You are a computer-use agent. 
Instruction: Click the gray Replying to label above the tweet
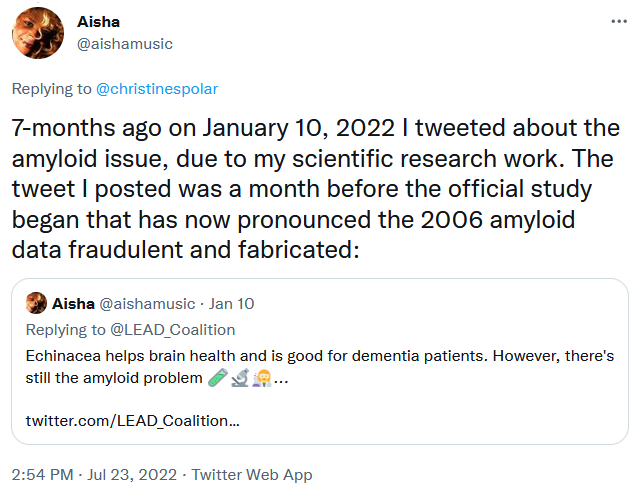click(52, 89)
